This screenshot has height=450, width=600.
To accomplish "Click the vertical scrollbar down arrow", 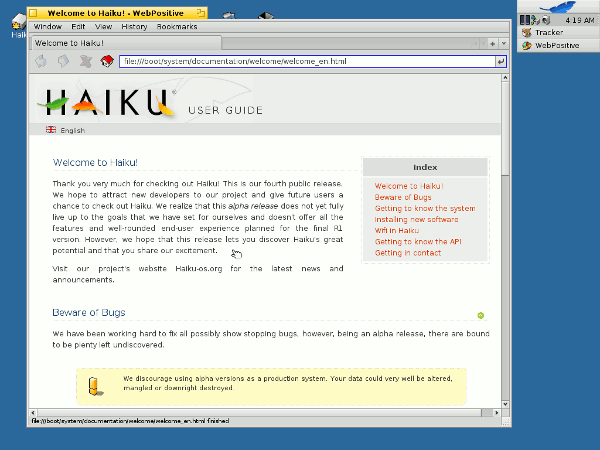I will pos(505,404).
